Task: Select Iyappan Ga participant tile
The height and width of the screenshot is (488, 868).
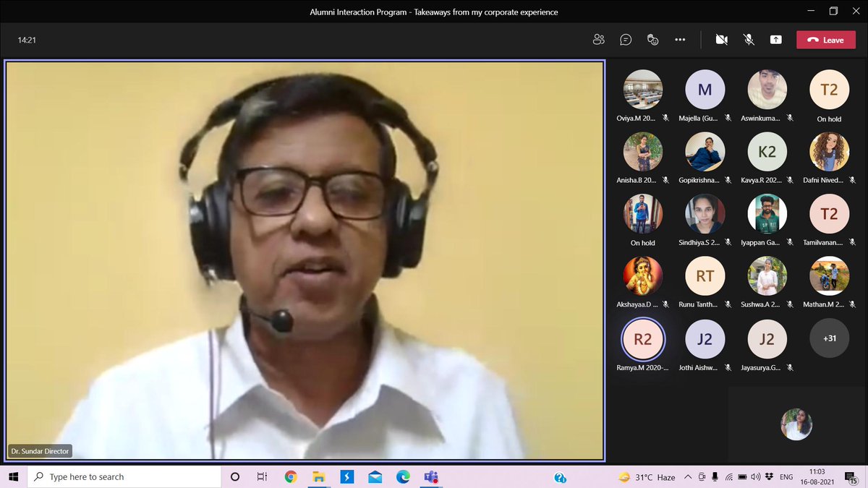Action: (767, 221)
